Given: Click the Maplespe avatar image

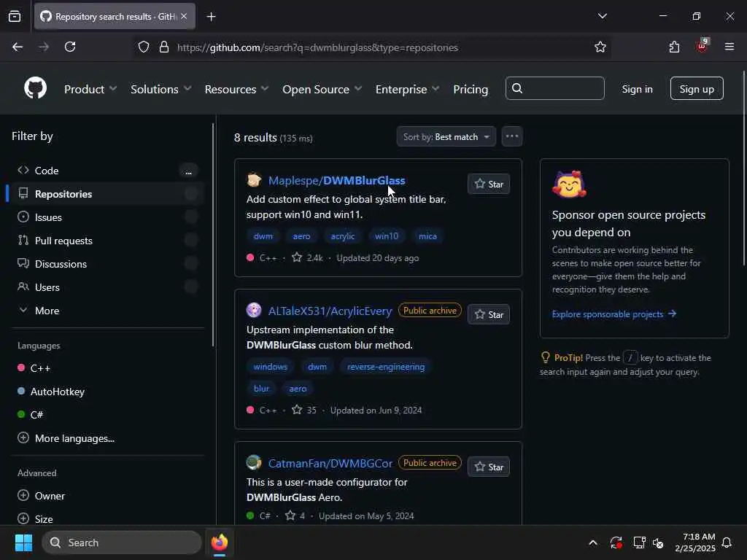Looking at the screenshot, I should [254, 180].
